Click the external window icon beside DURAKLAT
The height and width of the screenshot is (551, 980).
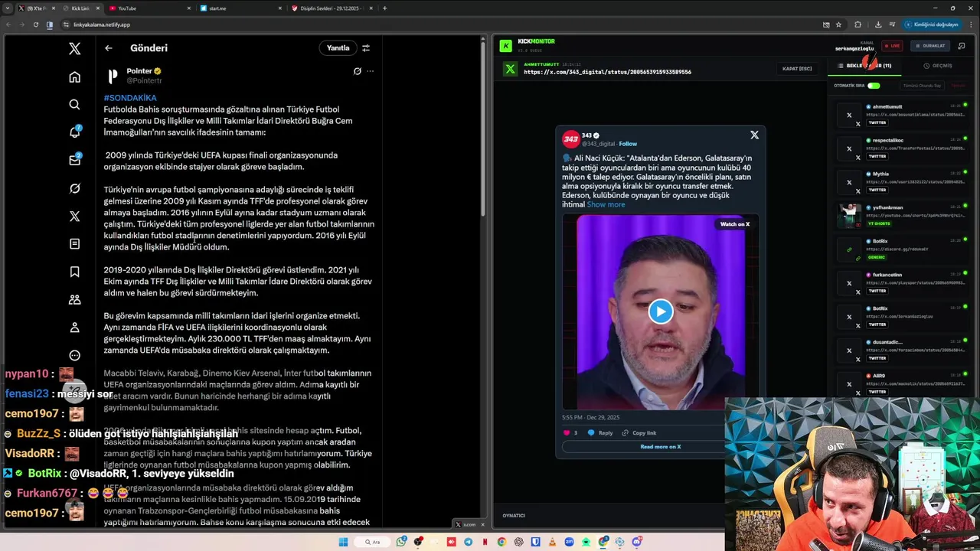[961, 46]
